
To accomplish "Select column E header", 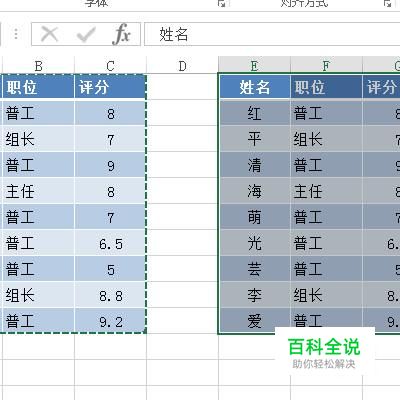I will tap(254, 66).
